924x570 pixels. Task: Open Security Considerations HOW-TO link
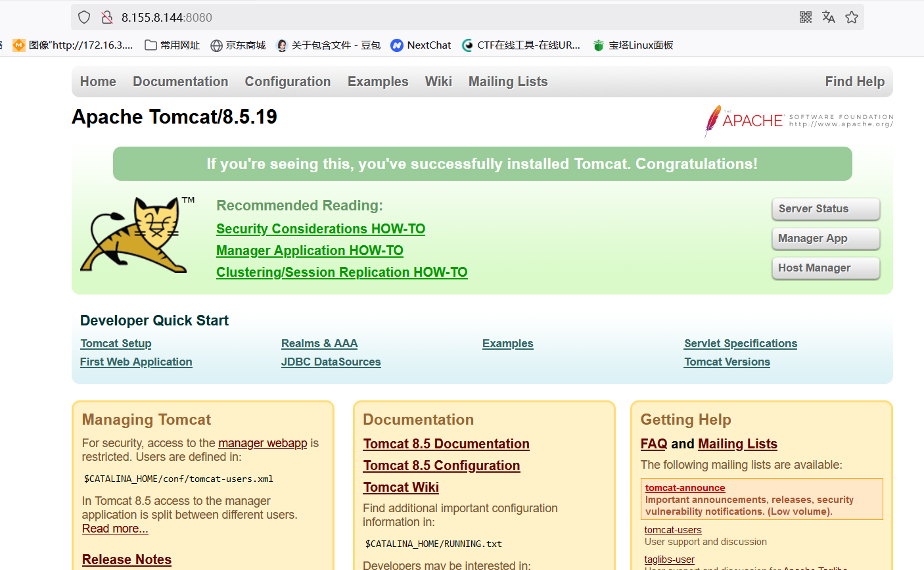321,229
